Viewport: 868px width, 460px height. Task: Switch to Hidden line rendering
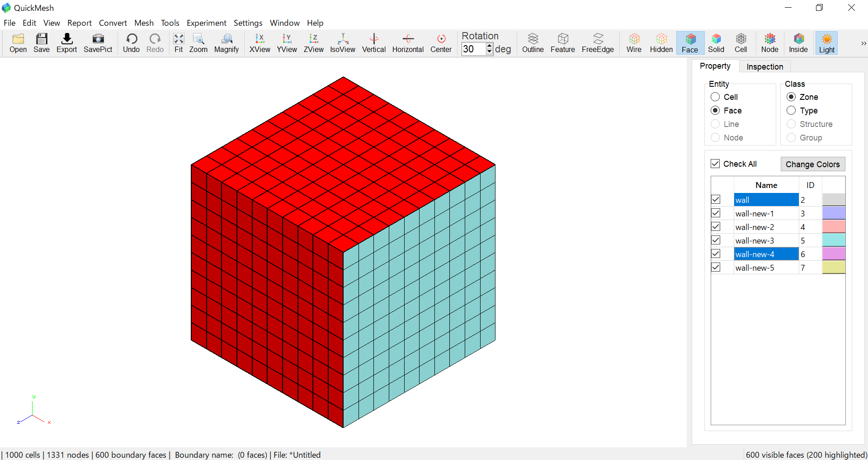(x=661, y=43)
